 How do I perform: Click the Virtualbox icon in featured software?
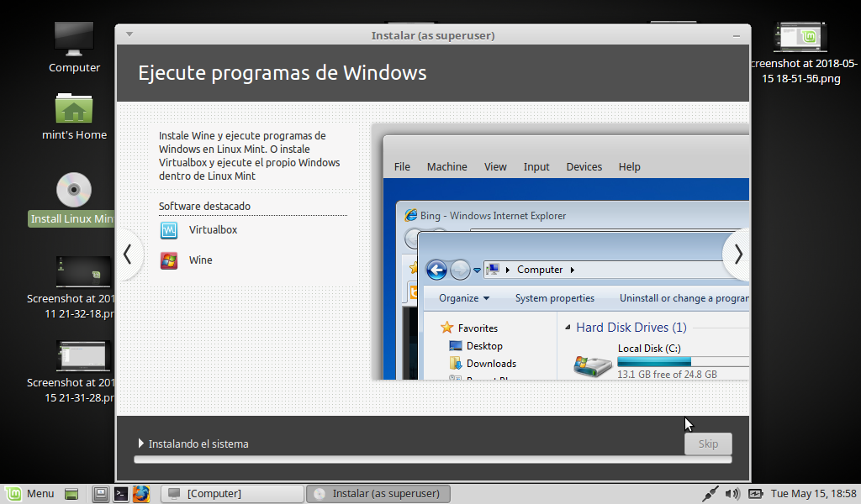click(169, 230)
